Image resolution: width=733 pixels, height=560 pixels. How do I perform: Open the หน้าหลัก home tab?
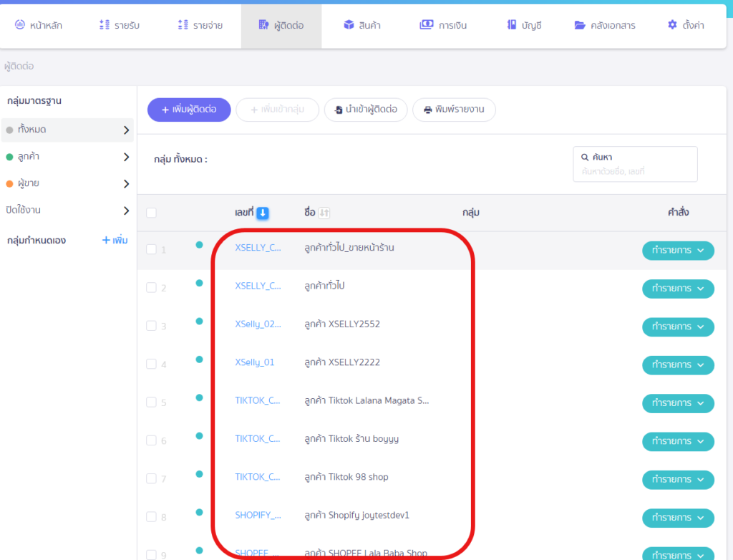coord(39,25)
